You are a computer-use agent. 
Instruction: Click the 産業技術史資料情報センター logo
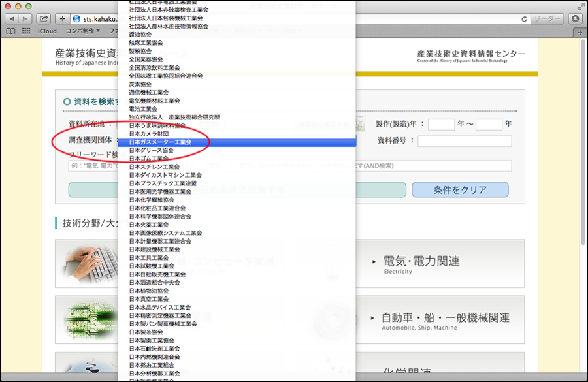click(470, 56)
